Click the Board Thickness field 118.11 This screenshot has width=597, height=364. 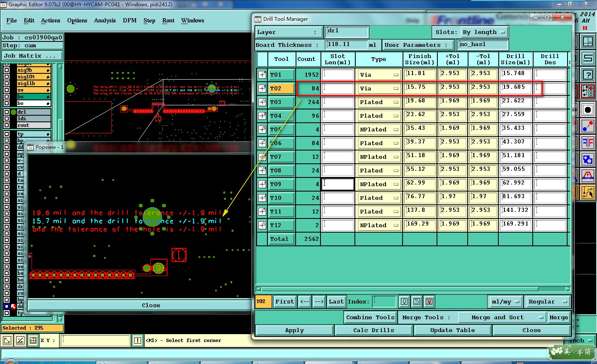347,45
